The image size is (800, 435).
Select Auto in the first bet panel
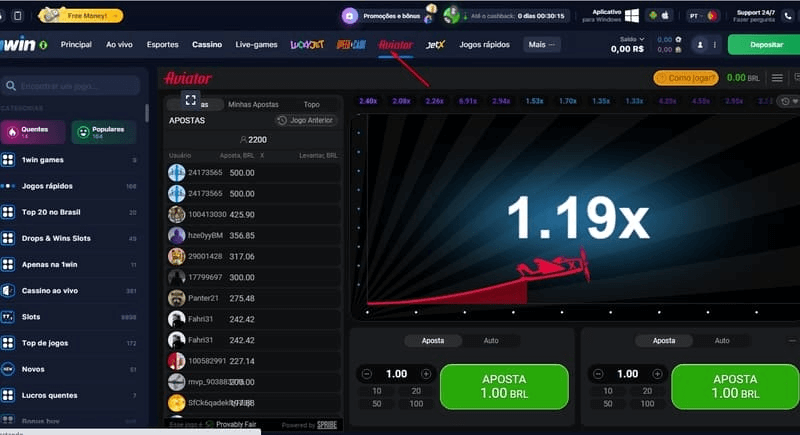491,341
